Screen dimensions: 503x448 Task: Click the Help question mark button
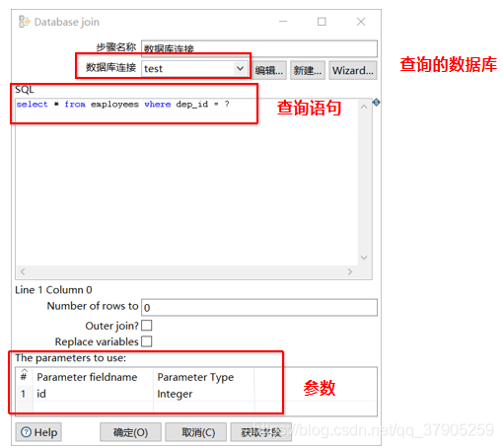(38, 432)
